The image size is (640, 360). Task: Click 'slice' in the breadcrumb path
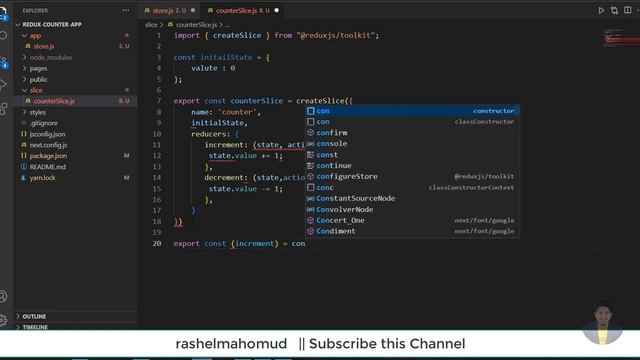coord(151,25)
